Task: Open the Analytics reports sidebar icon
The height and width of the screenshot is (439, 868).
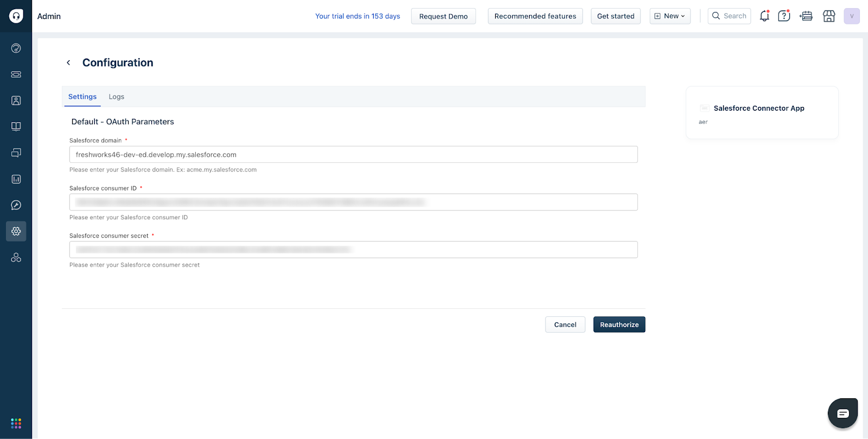Action: point(16,179)
